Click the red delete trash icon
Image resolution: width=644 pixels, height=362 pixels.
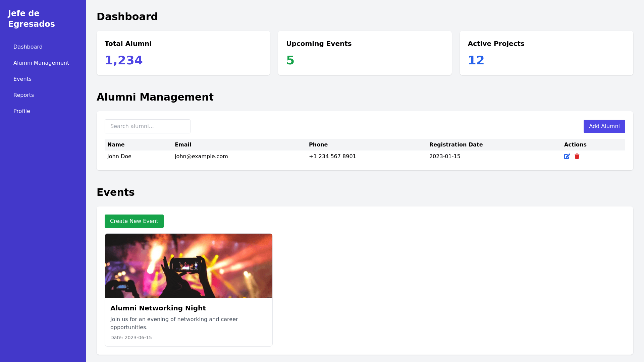[x=577, y=157]
